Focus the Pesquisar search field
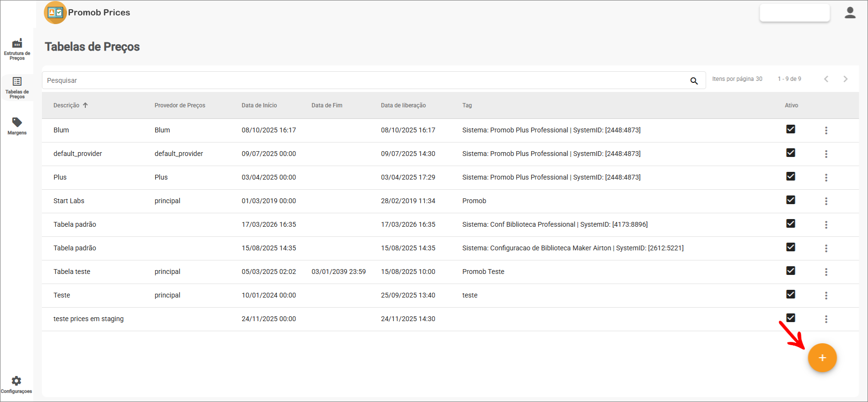The height and width of the screenshot is (402, 868). [x=361, y=80]
